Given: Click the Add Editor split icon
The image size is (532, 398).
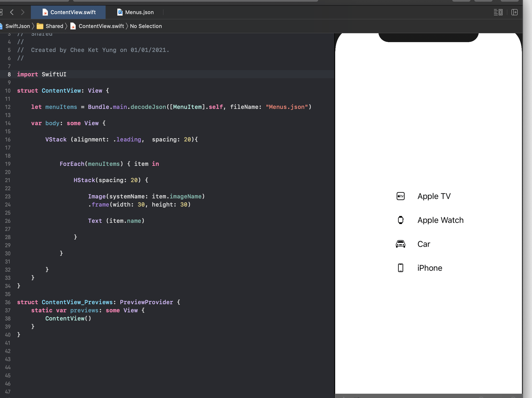Looking at the screenshot, I should point(515,12).
